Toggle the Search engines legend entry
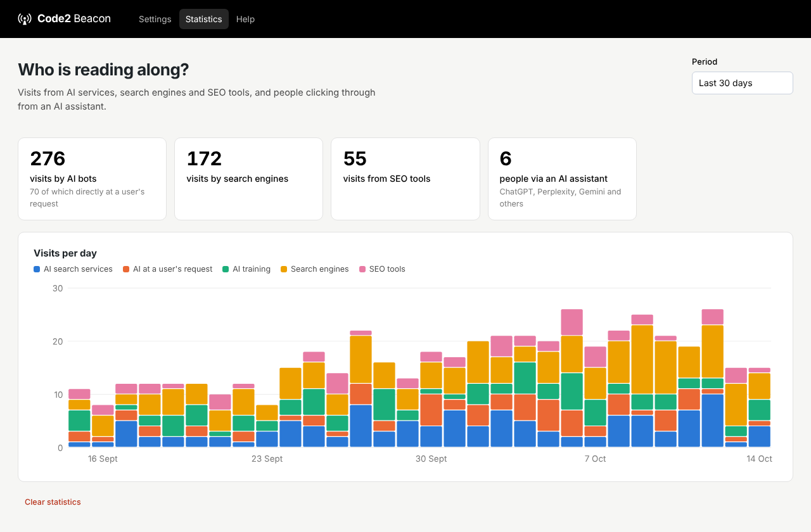The width and height of the screenshot is (811, 532). click(315, 269)
